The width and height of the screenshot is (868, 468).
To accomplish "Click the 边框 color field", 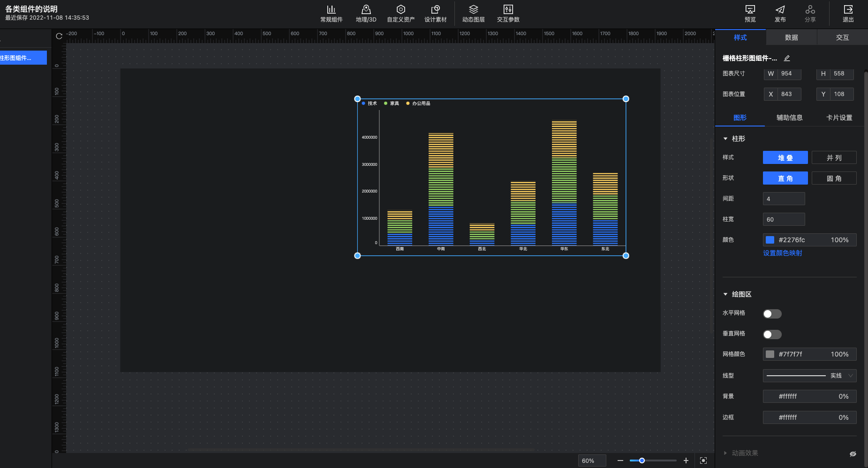I will [x=810, y=417].
